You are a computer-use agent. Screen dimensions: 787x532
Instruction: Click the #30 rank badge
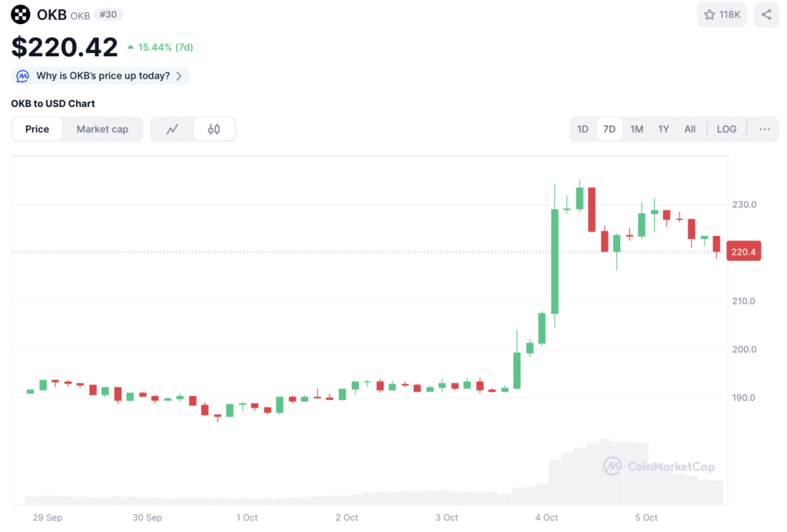tap(108, 15)
